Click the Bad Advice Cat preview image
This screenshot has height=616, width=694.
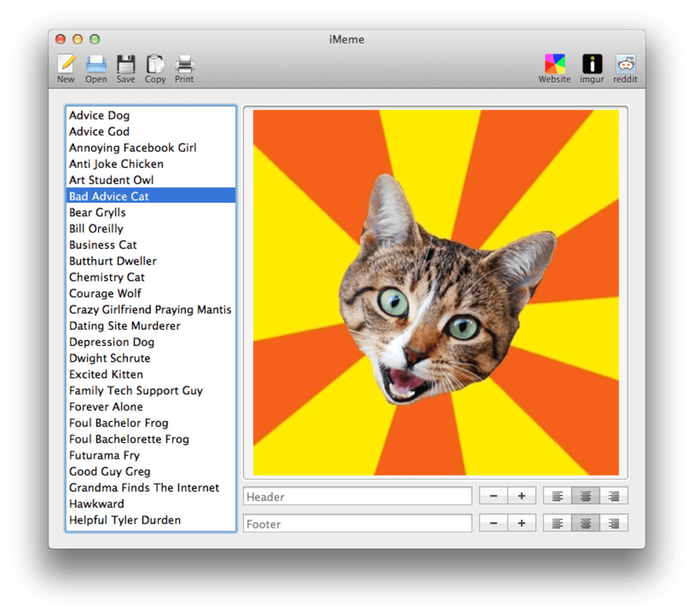(436, 292)
